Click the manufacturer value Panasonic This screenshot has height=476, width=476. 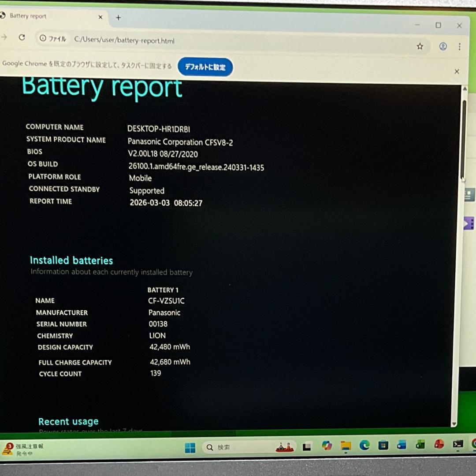pos(164,312)
